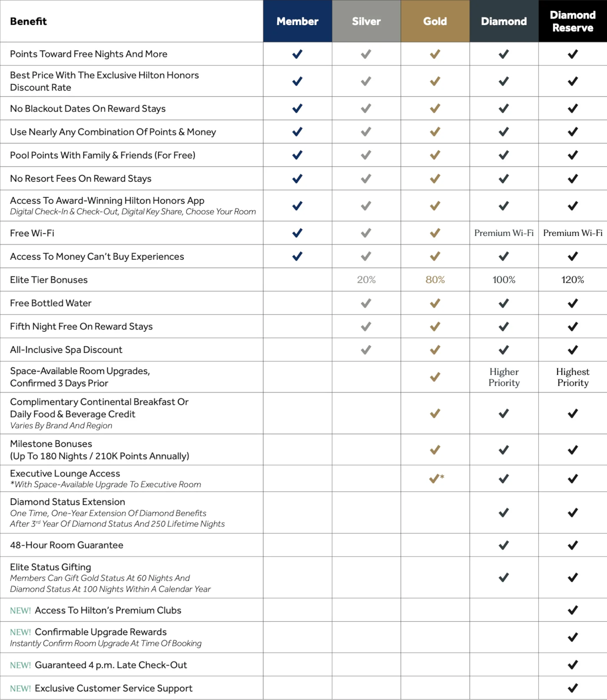Screen dimensions: 607x700
Task: Click the Silver checkmark for Free Bottled Water
Action: tap(366, 303)
